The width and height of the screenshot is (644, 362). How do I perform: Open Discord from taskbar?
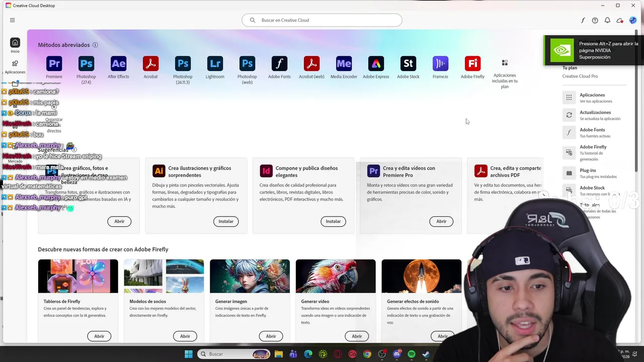[397, 354]
